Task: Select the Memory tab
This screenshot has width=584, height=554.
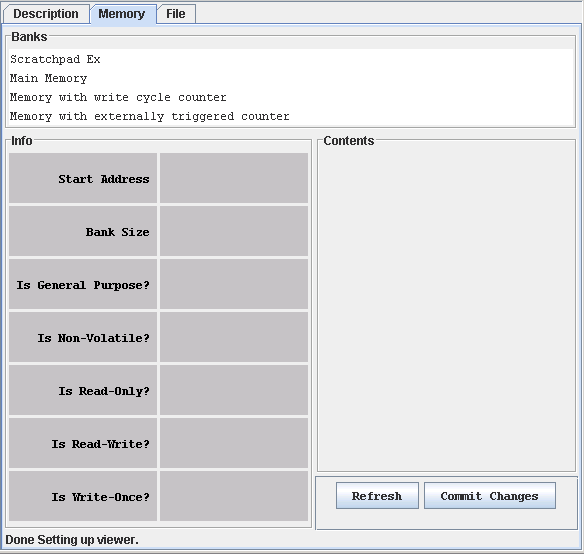Action: (122, 14)
